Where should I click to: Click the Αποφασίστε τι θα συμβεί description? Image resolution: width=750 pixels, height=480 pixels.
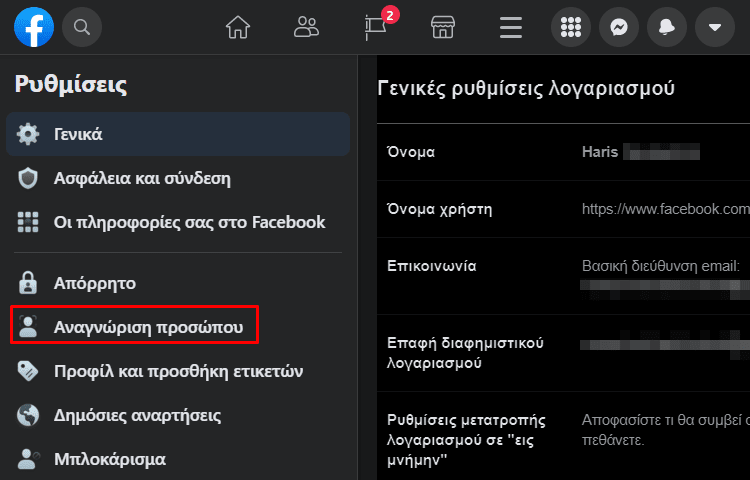pos(666,430)
